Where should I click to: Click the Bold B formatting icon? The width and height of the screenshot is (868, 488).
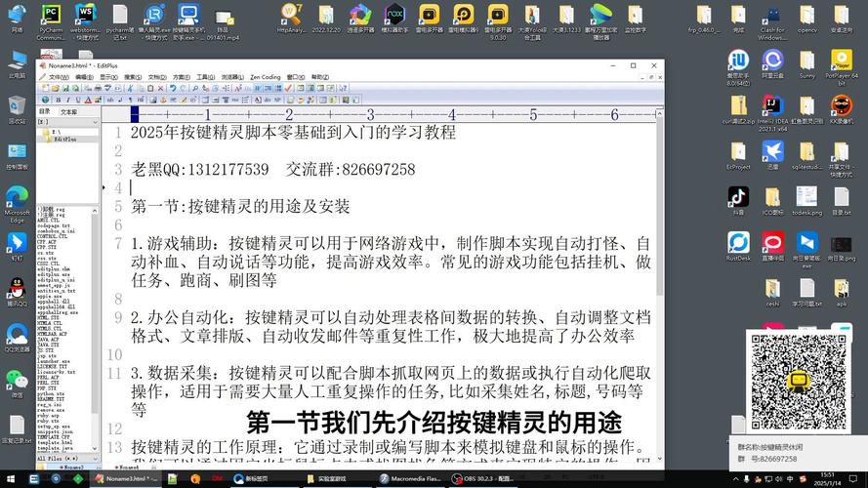pyautogui.click(x=59, y=100)
